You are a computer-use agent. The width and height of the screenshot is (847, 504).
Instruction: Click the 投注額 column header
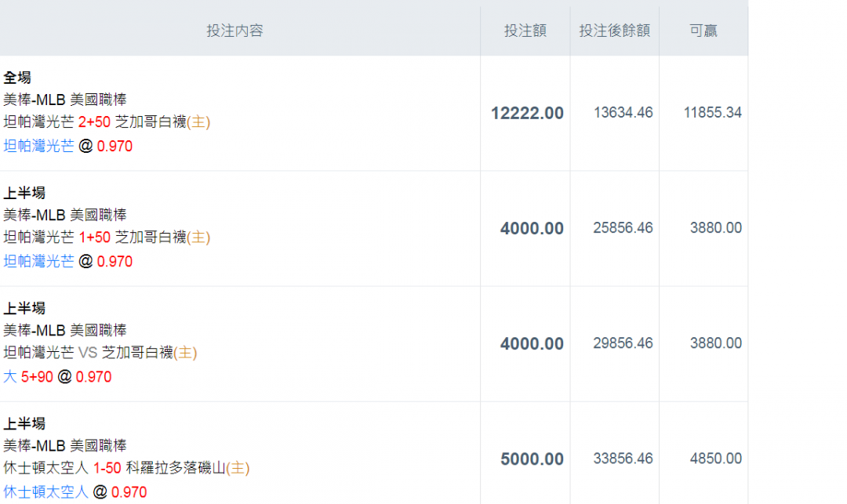tap(525, 31)
